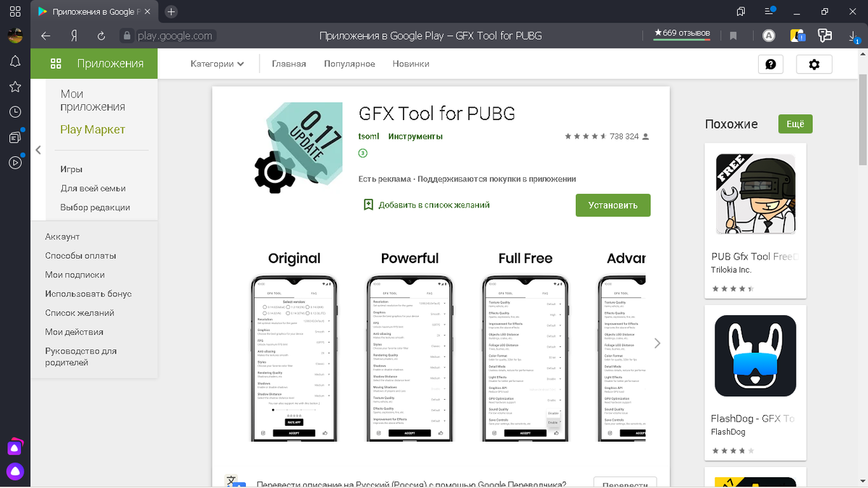Open Для всей семьи category
Image resolution: width=868 pixels, height=488 pixels.
[x=93, y=188]
